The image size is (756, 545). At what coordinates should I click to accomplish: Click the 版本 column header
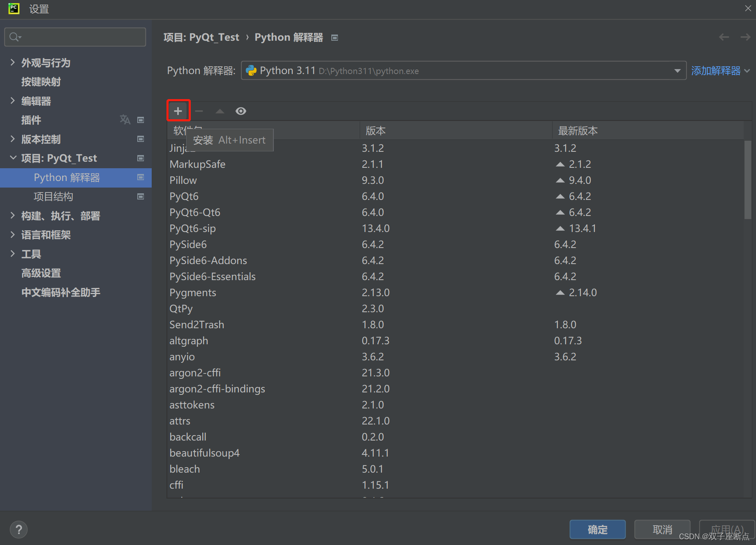pos(456,131)
